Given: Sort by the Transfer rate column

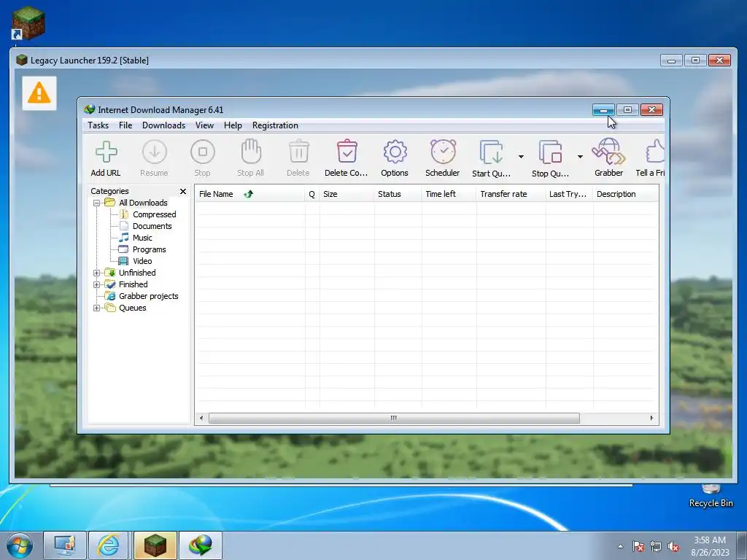Looking at the screenshot, I should tap(510, 194).
